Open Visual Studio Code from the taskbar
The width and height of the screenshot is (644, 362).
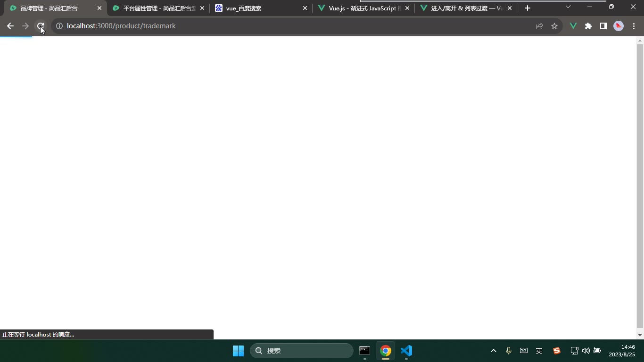pos(406,351)
